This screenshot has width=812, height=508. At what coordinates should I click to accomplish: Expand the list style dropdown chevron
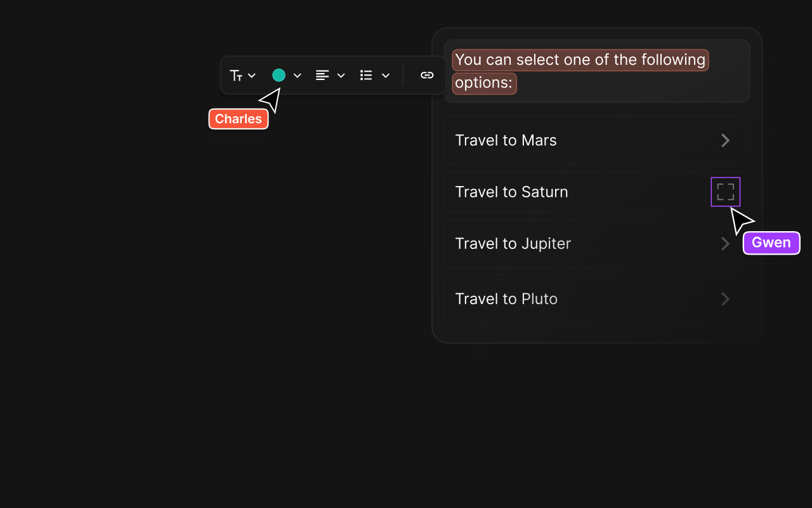386,76
